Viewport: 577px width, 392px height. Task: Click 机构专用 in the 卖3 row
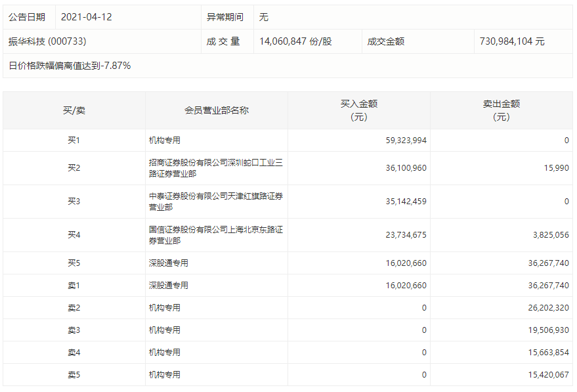point(165,330)
